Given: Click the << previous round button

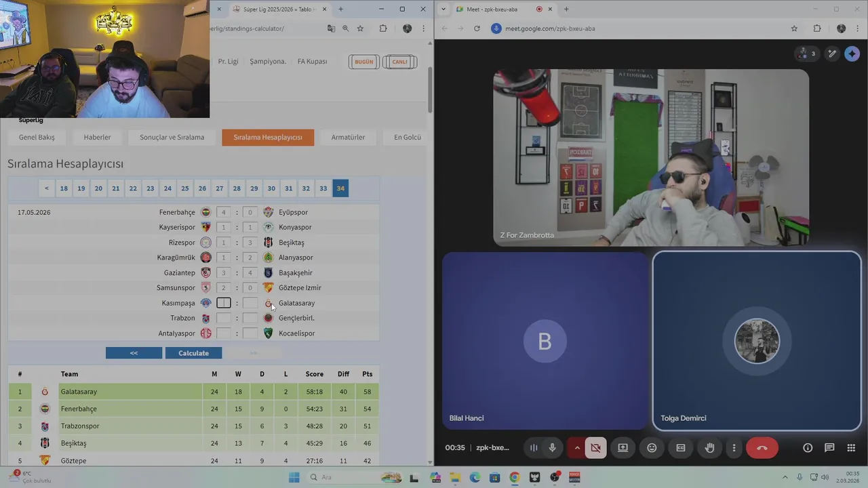Looking at the screenshot, I should (x=134, y=353).
